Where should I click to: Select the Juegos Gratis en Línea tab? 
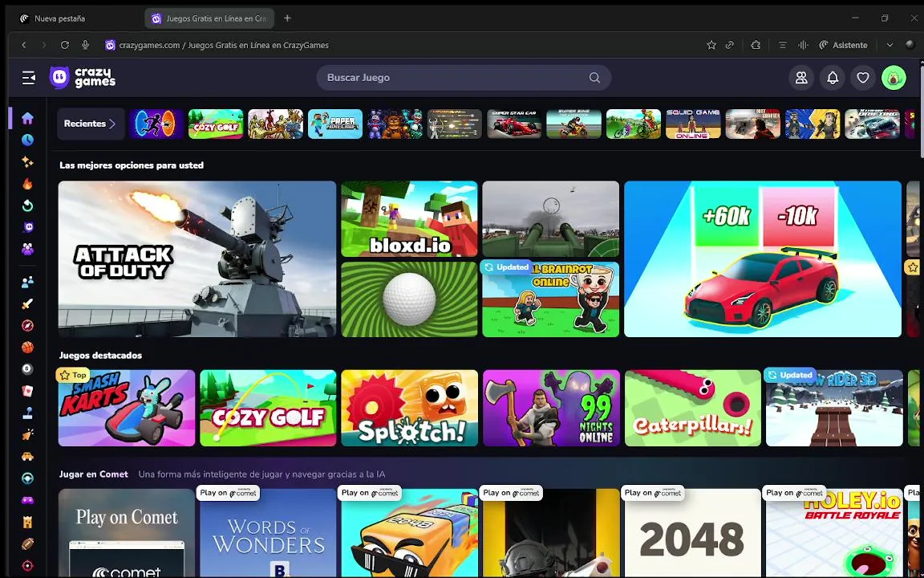(209, 18)
